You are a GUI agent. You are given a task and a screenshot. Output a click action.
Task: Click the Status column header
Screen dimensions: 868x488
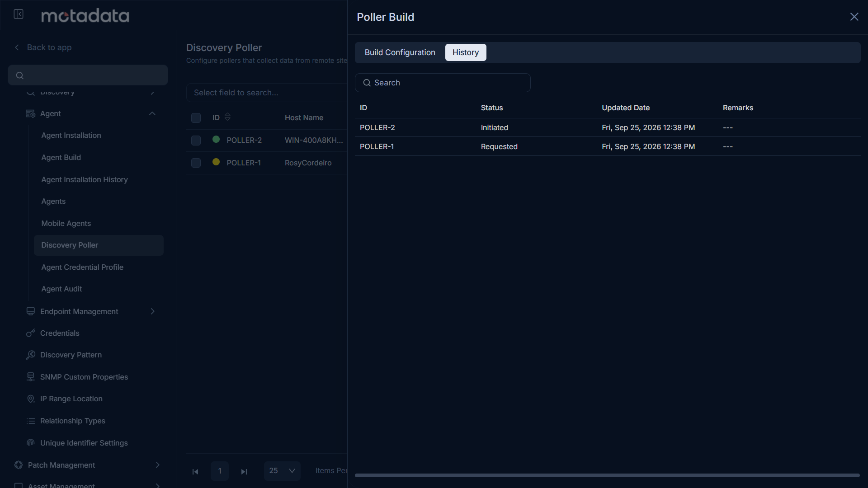pos(492,108)
